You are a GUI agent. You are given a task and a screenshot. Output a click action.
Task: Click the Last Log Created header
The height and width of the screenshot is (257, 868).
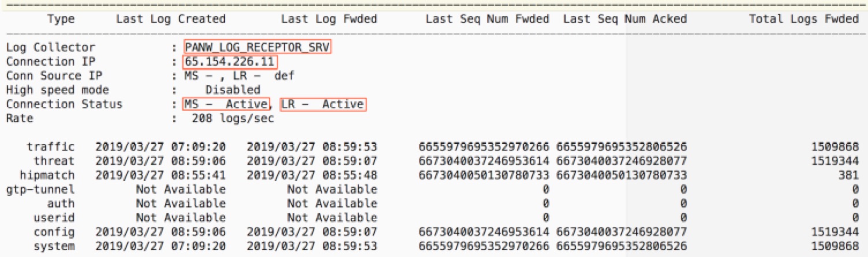pos(170,19)
